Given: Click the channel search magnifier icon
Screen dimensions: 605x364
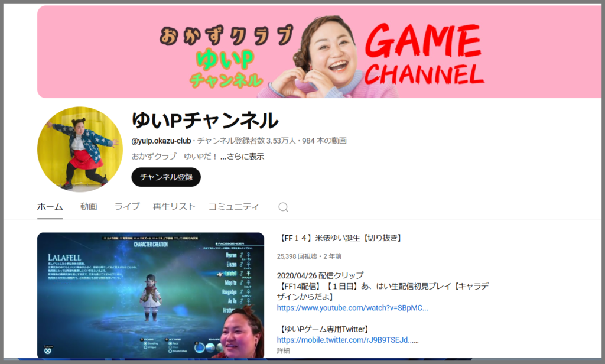Looking at the screenshot, I should tap(283, 207).
